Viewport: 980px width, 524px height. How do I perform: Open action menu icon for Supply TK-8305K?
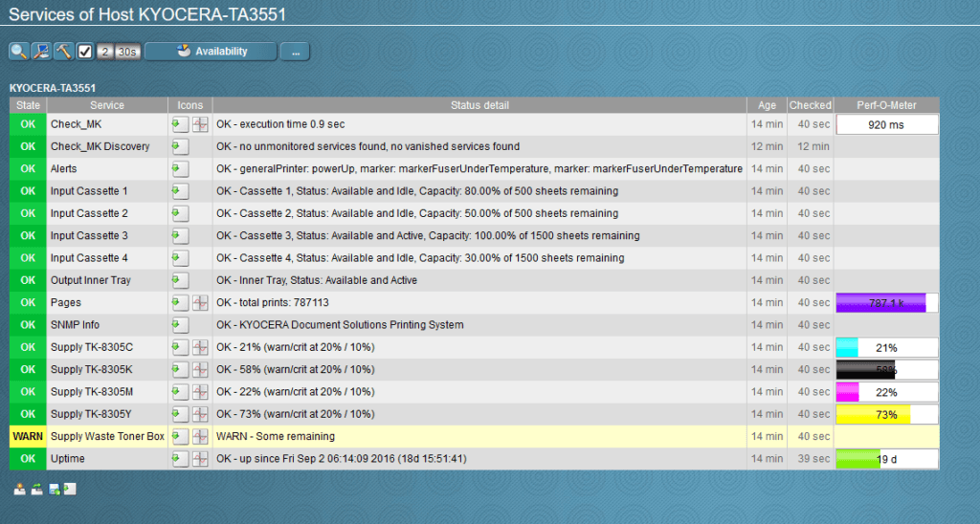pos(180,370)
